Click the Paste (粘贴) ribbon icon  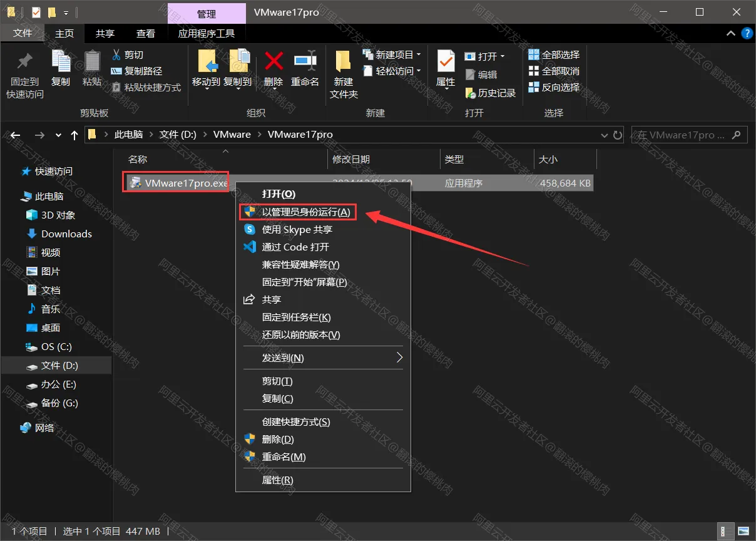[92, 61]
